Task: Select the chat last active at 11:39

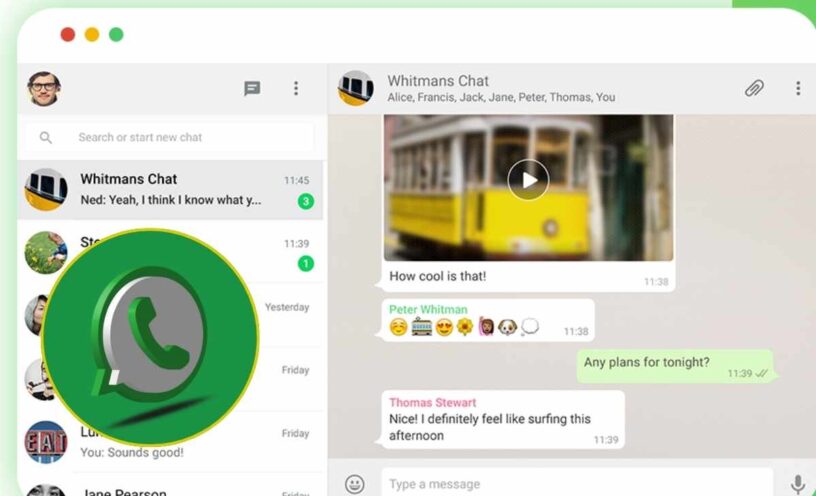Action: [x=170, y=253]
